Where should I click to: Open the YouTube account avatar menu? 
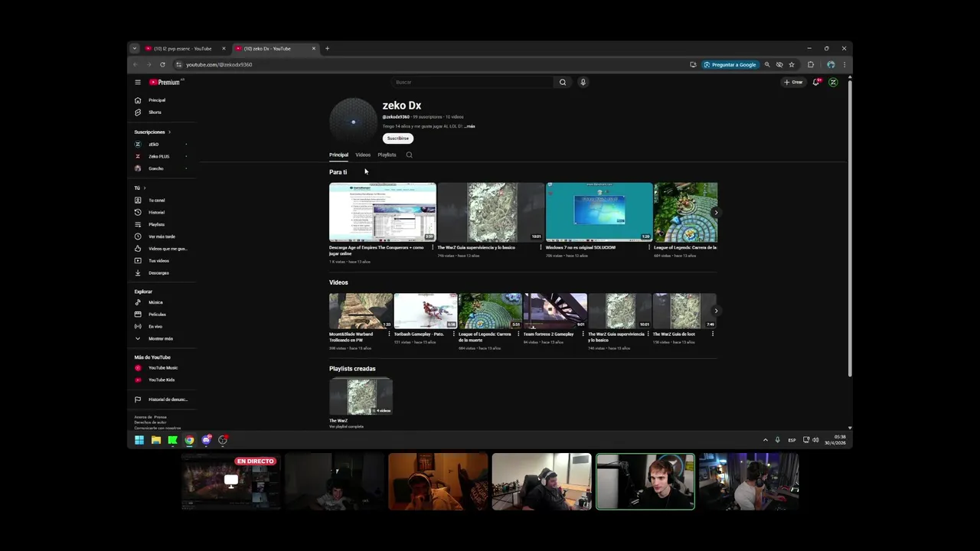[833, 82]
